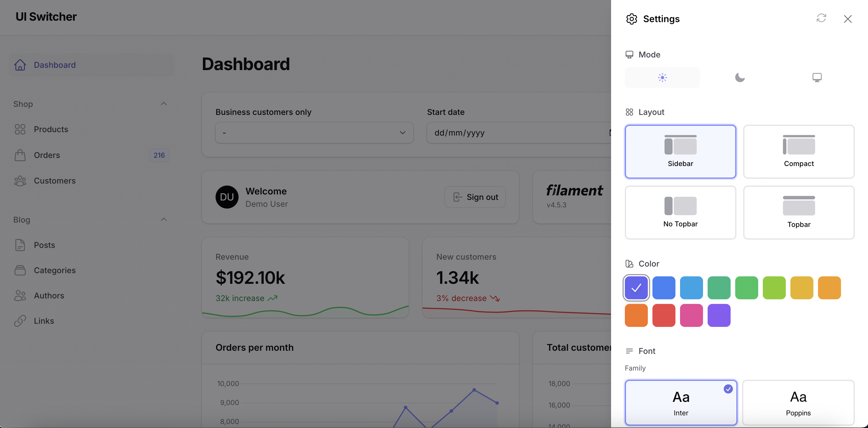Viewport: 868px width, 428px height.
Task: Pick the red color swatch
Action: (x=664, y=315)
